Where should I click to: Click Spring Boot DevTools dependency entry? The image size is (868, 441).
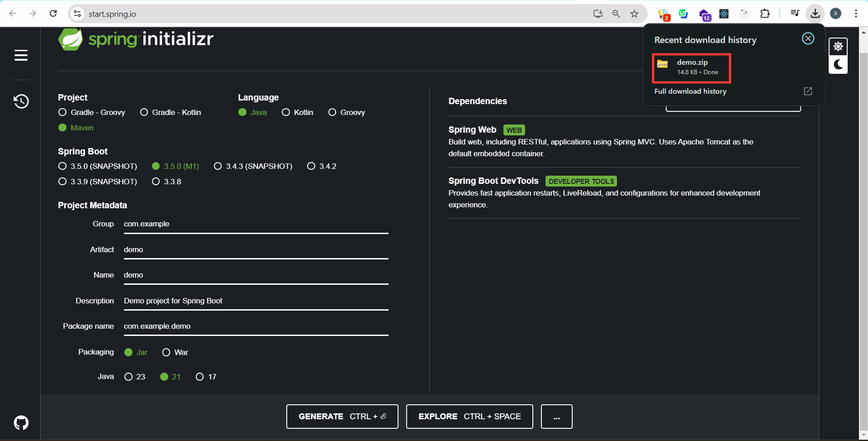tap(624, 193)
